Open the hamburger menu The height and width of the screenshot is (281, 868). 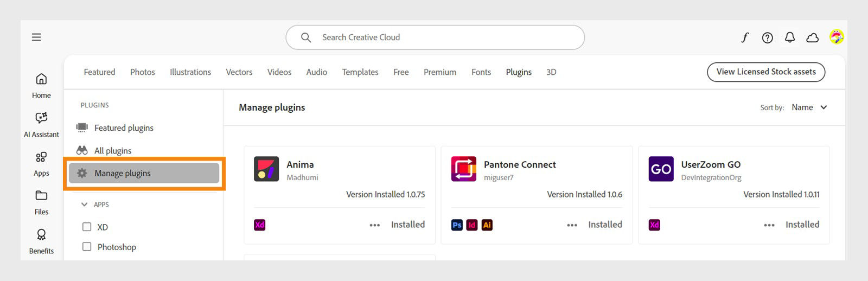click(x=36, y=37)
